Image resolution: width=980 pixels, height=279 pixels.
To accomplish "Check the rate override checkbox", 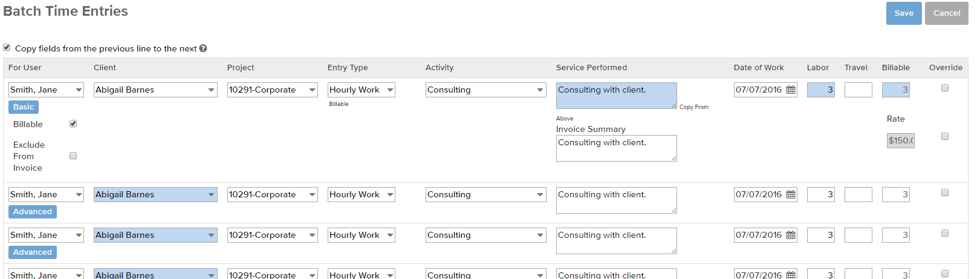I will point(945,136).
